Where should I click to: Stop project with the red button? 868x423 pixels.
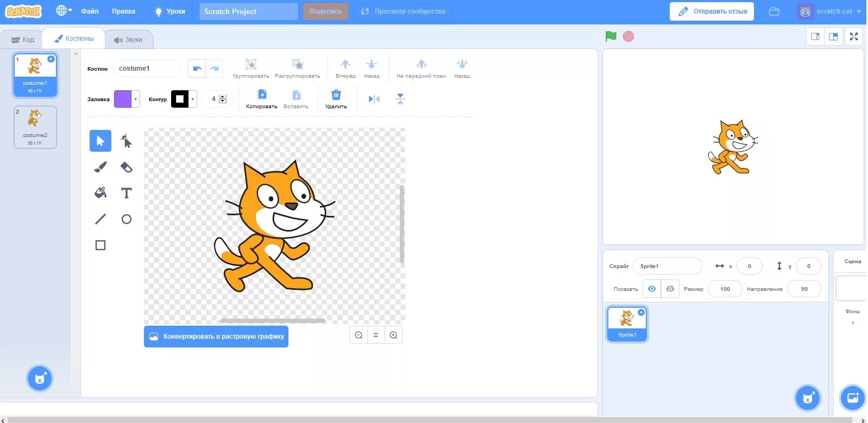pyautogui.click(x=628, y=36)
